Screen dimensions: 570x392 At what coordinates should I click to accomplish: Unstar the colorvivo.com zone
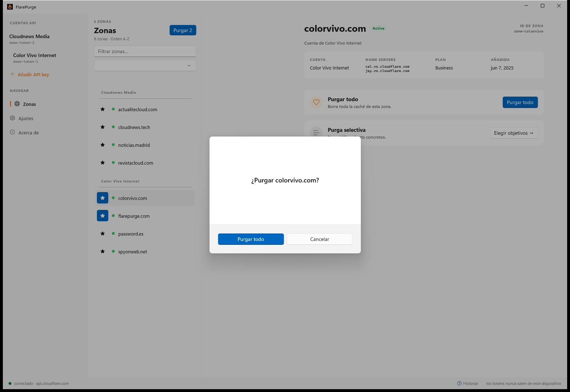point(103,198)
